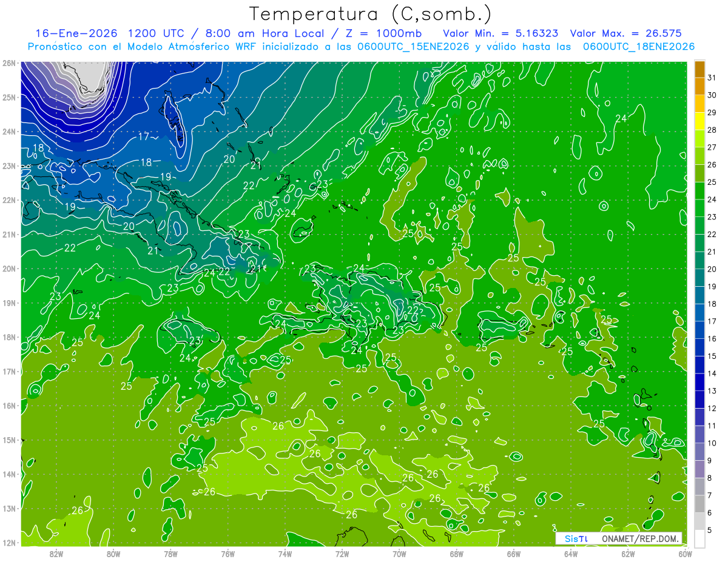The height and width of the screenshot is (562, 728).
Task: Click the "29" value on the color scale
Action: 712,113
